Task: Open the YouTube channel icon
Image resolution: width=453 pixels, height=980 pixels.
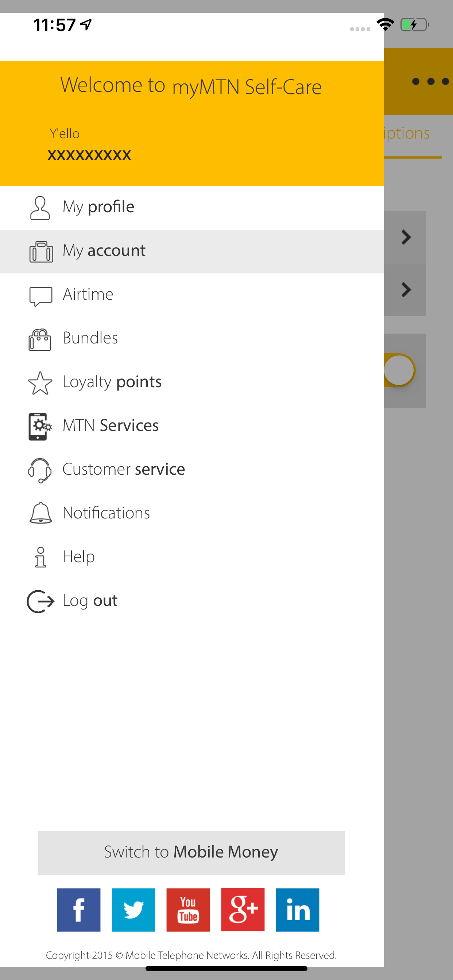Action: pyautogui.click(x=188, y=910)
